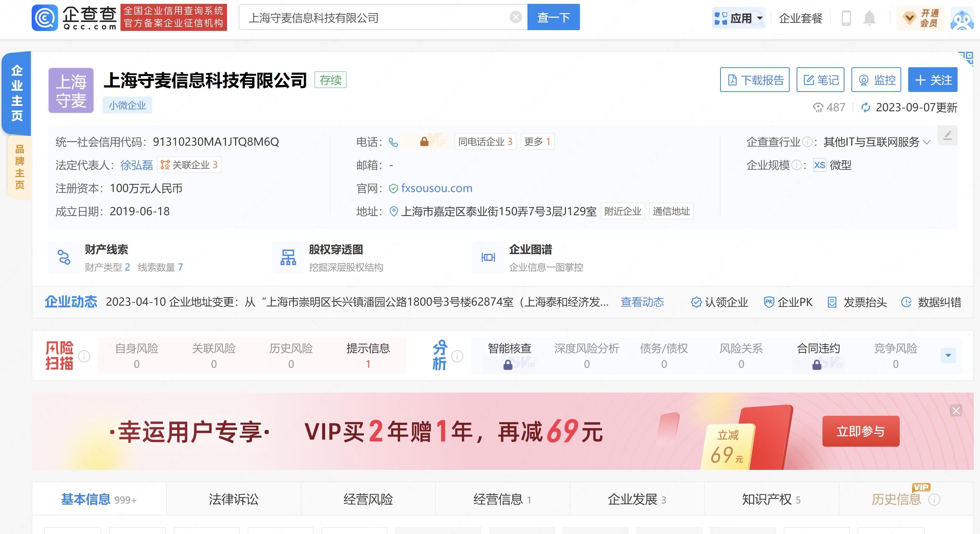This screenshot has height=534, width=980.
Task: Click info icon beside 风险扫描
Action: tap(84, 356)
